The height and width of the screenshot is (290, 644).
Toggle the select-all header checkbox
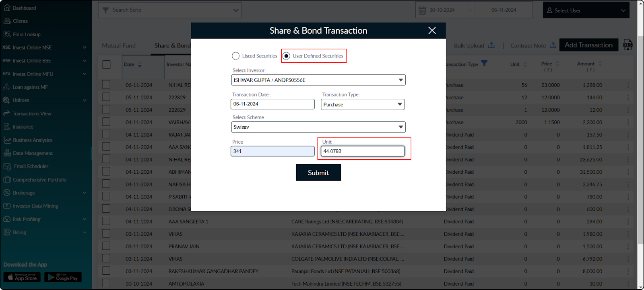(106, 64)
